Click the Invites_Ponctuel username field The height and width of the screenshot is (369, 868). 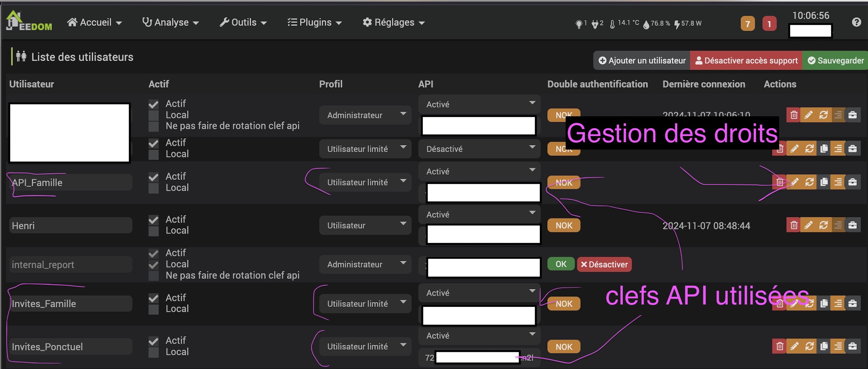(x=70, y=346)
